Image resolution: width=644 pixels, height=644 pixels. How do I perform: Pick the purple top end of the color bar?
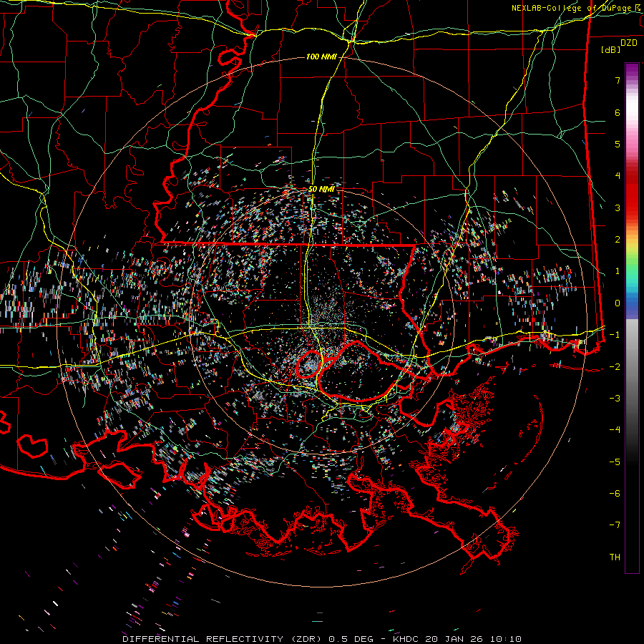coord(632,70)
